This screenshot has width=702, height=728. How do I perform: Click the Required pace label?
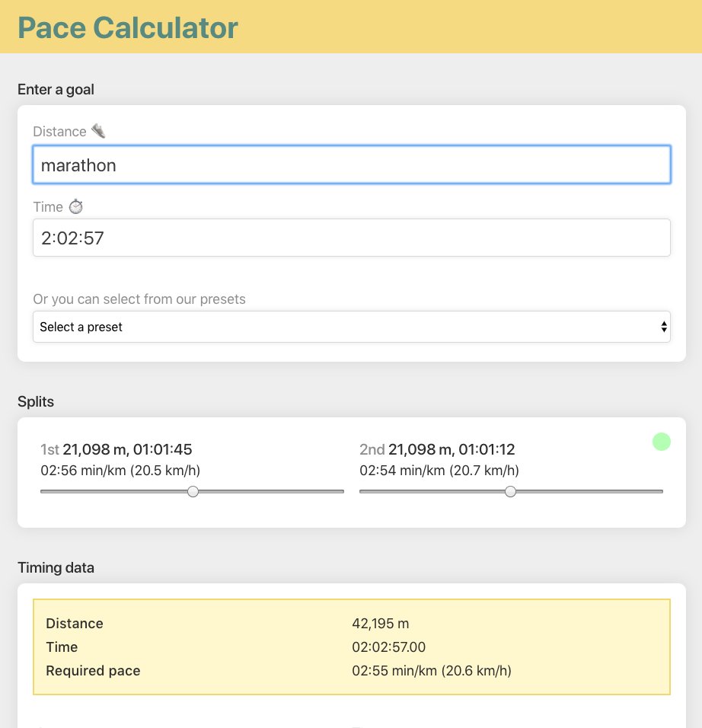(93, 671)
